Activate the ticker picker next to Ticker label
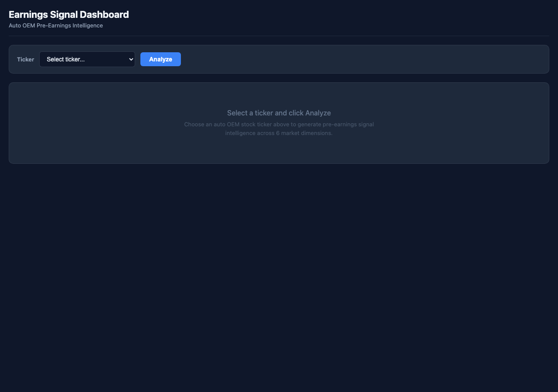 pos(87,59)
